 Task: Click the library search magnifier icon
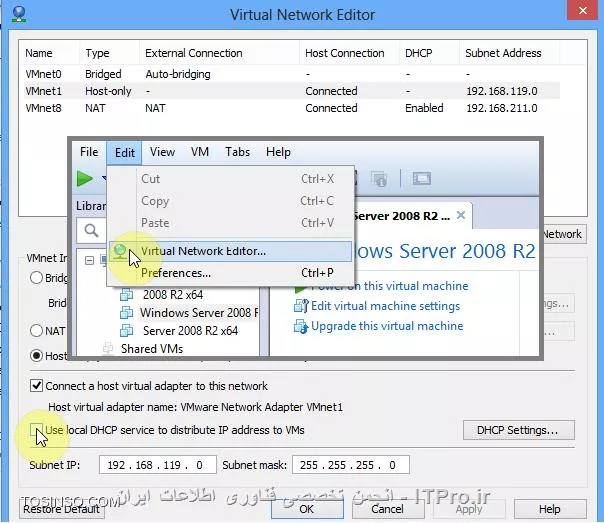coord(91,230)
